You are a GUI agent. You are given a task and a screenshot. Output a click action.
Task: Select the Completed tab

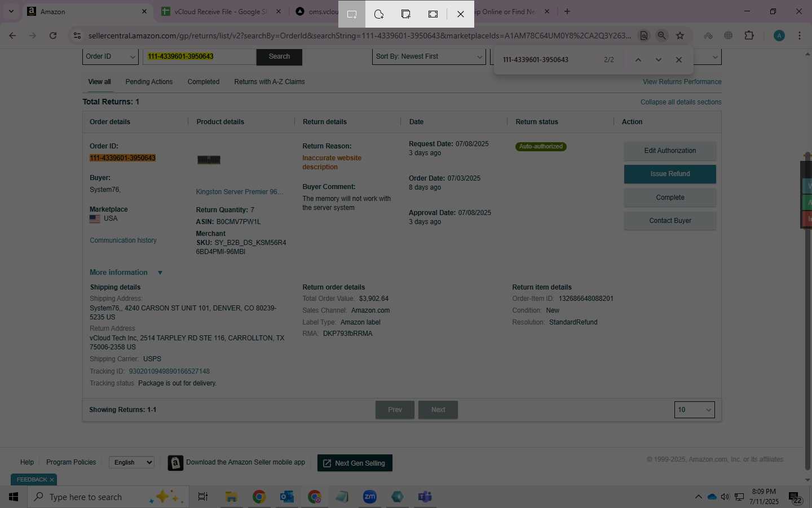tap(204, 82)
